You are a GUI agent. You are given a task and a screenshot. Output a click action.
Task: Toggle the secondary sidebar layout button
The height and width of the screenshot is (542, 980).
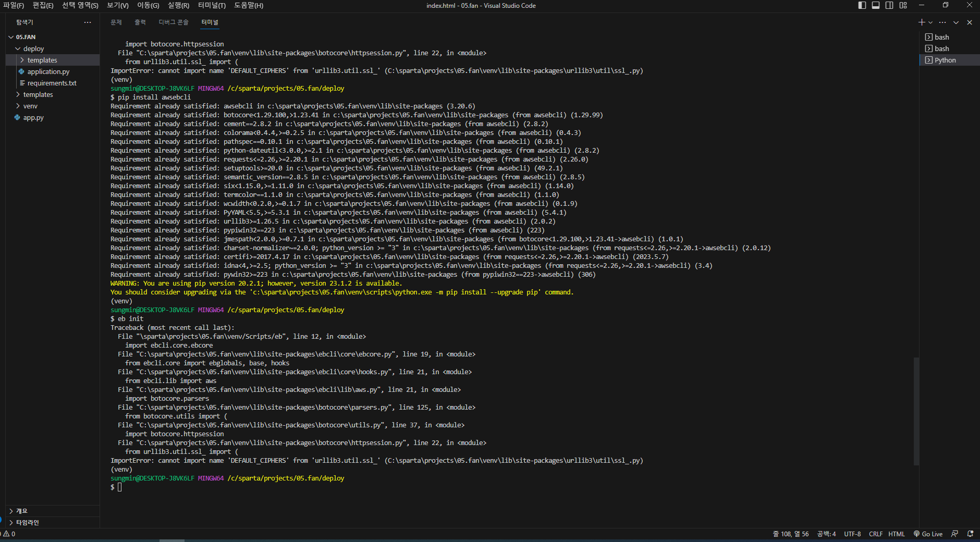[889, 5]
